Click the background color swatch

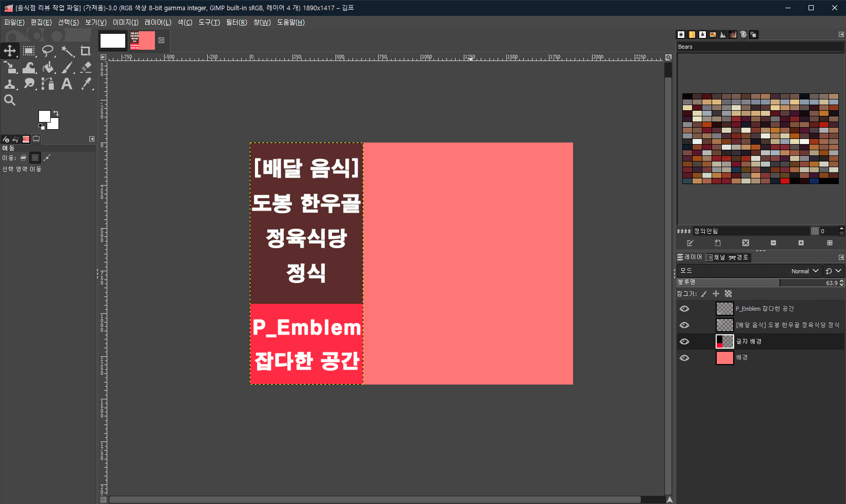(x=54, y=125)
